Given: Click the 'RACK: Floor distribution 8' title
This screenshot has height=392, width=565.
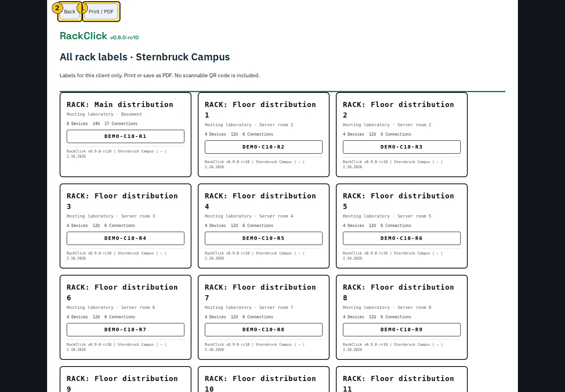Looking at the screenshot, I should pyautogui.click(x=399, y=292).
